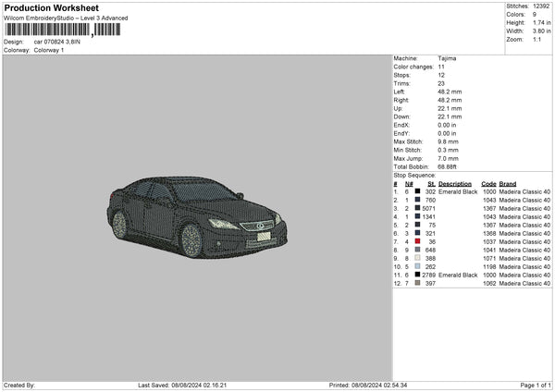This screenshot has height=392, width=555.
Task: Click the tan swatch in row 12
Action: point(418,283)
